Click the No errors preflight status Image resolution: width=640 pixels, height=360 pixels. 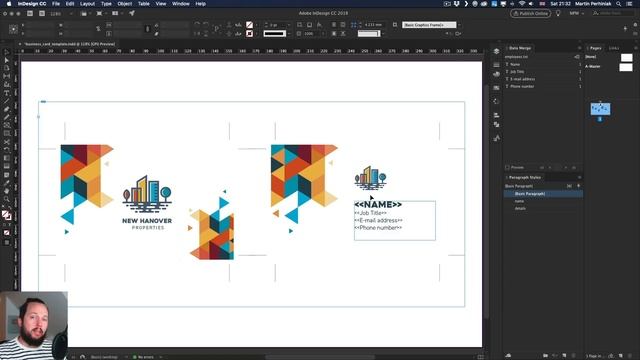tap(143, 357)
